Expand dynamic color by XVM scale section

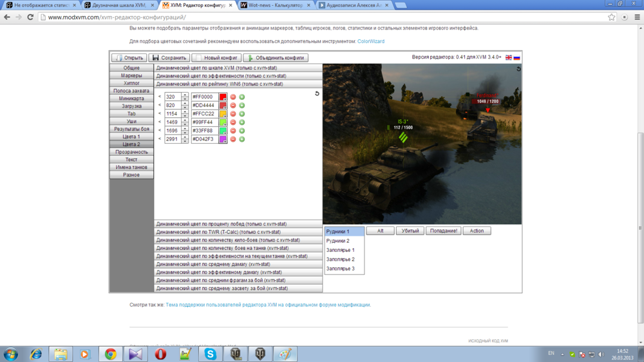tap(238, 68)
